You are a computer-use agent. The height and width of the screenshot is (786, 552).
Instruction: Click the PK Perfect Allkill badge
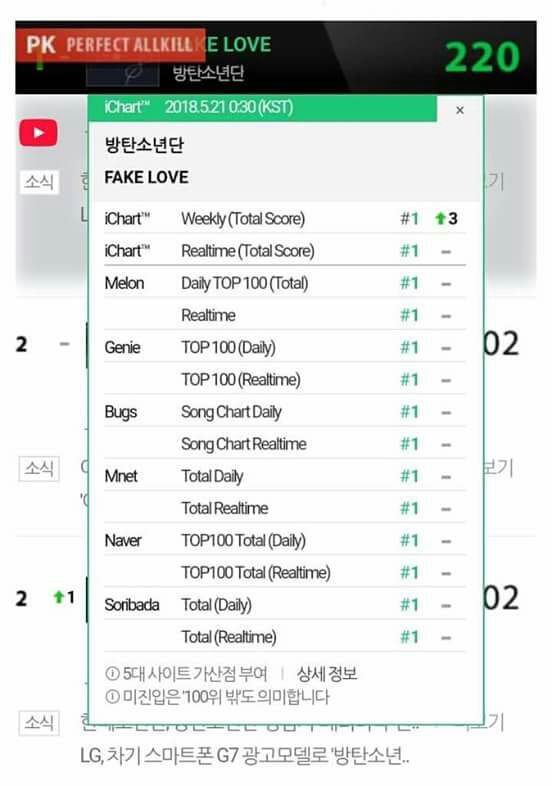pos(110,45)
